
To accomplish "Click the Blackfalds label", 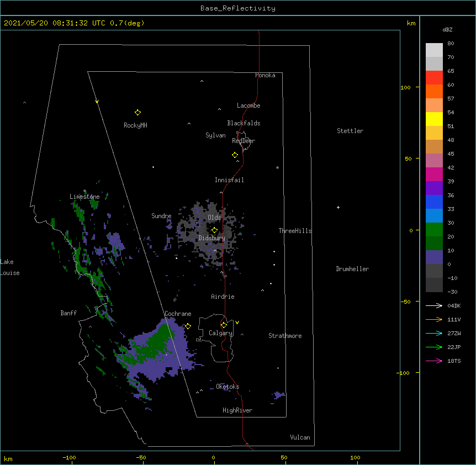I will [244, 123].
